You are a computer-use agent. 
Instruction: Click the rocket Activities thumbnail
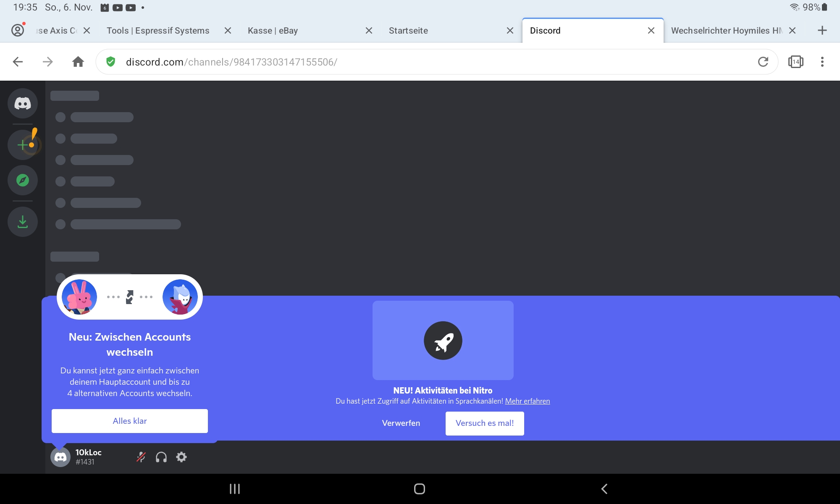[x=443, y=340]
